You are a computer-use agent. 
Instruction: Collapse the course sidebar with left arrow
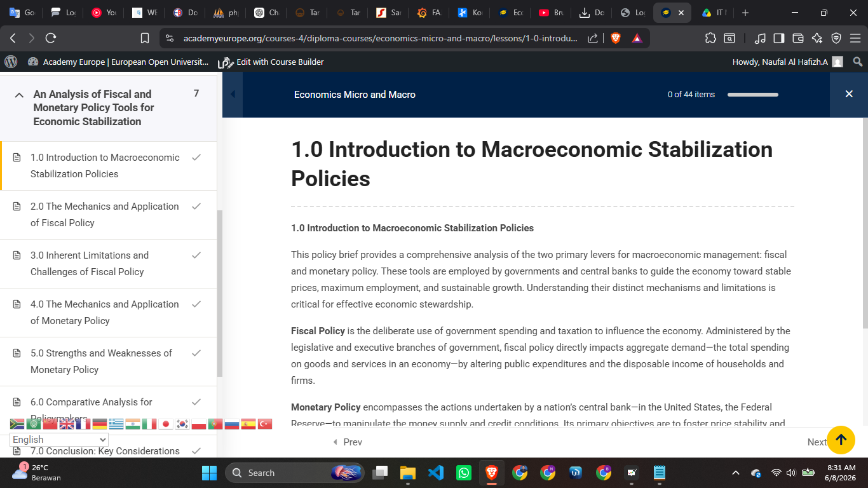[x=233, y=94]
